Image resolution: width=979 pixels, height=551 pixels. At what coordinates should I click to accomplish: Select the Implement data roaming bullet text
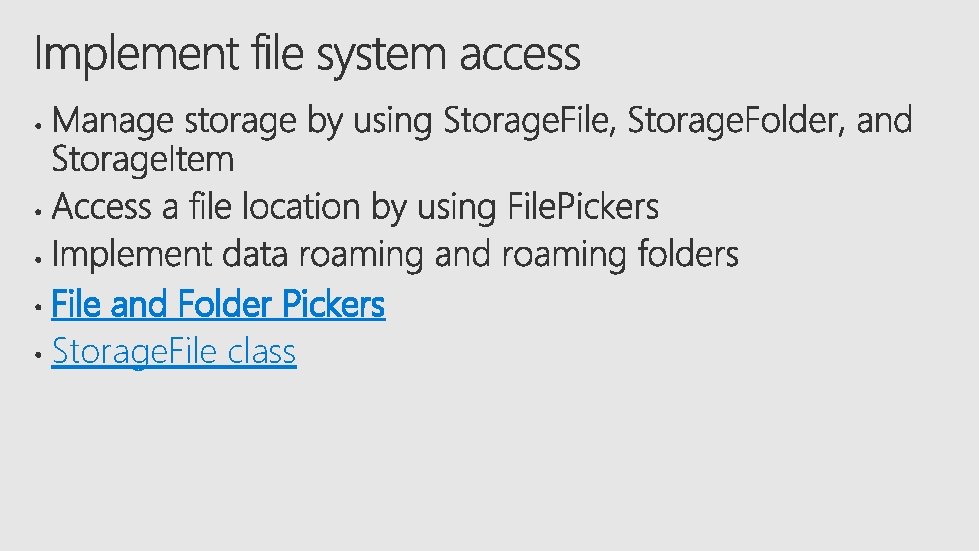point(395,255)
